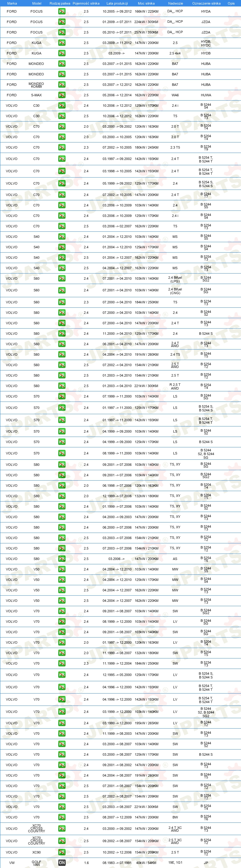
Task: Select the '08.1983 -> 07.1991' production years cell
Action: (x=117, y=862)
